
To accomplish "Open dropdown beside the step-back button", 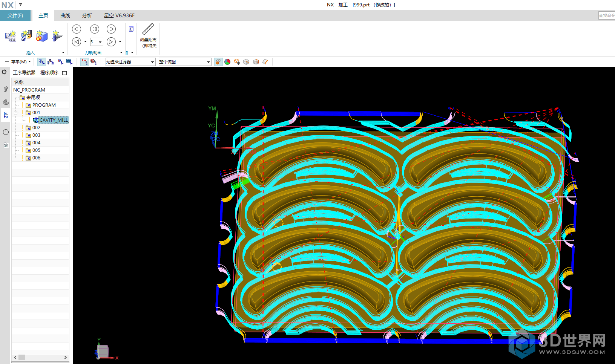I will coord(85,42).
